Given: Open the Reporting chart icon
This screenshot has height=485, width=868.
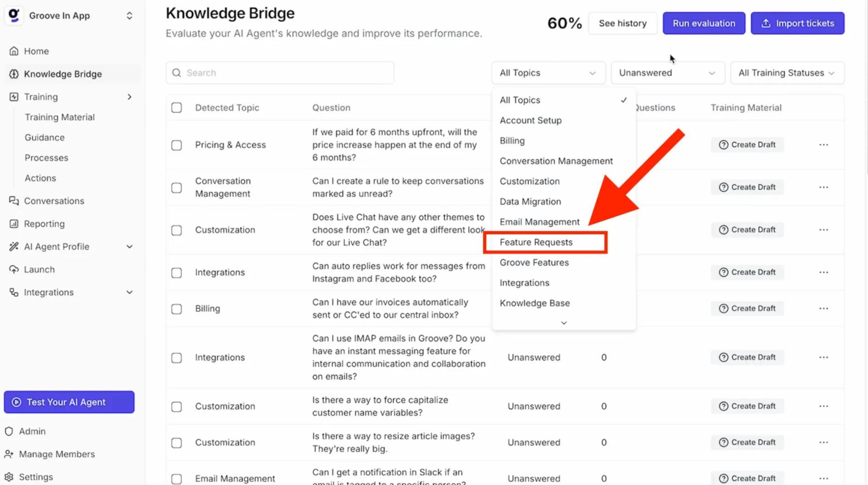Looking at the screenshot, I should tap(14, 224).
